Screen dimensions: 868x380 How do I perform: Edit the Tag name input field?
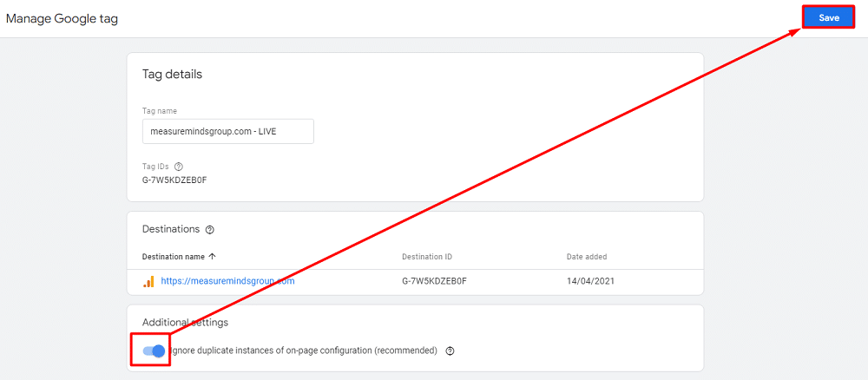click(x=228, y=131)
